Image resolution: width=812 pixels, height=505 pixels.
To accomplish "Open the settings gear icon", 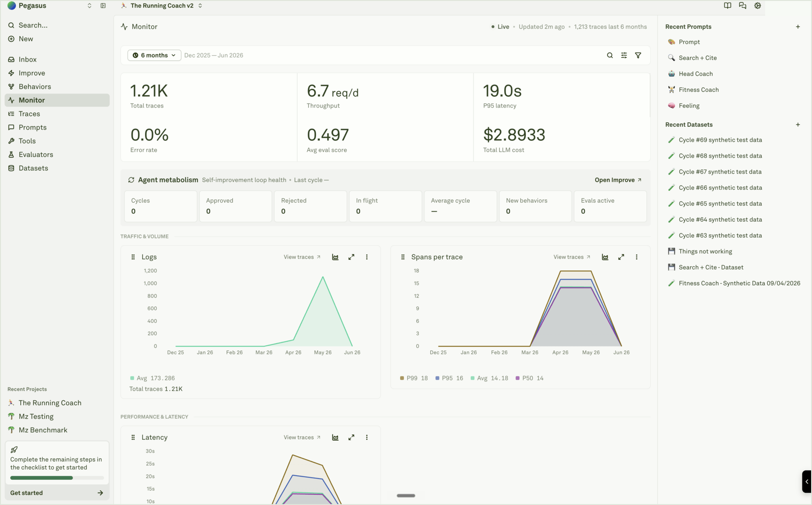I will coord(758,6).
